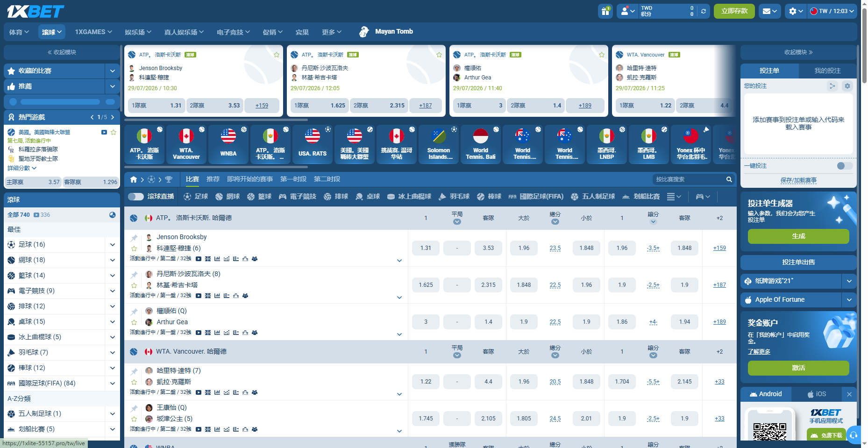Switch to the 我的投注 tab
This screenshot has height=448, width=868.
827,71
